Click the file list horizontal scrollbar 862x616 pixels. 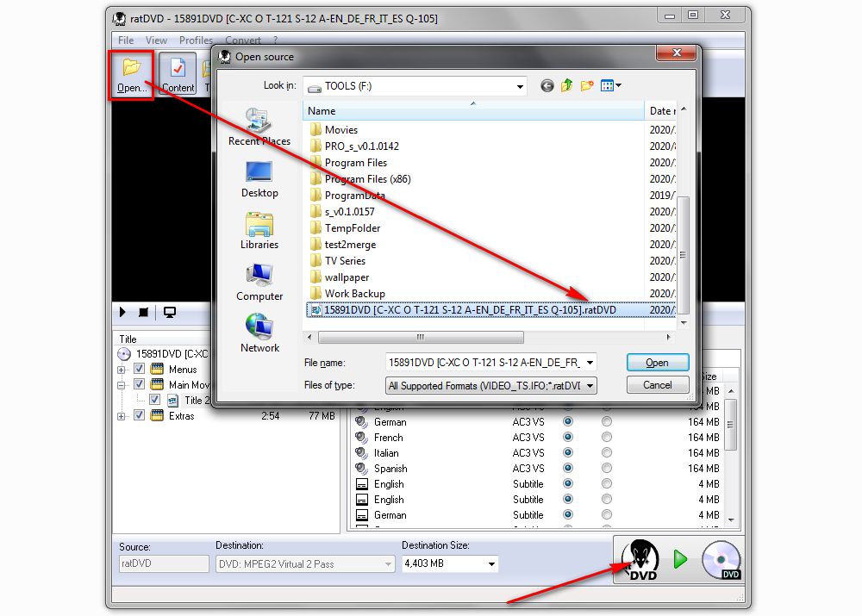click(421, 337)
